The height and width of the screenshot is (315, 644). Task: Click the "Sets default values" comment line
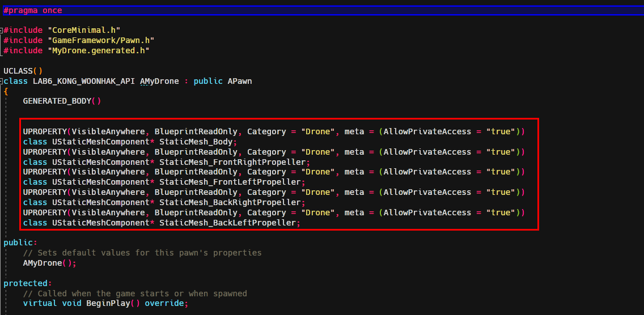click(142, 253)
